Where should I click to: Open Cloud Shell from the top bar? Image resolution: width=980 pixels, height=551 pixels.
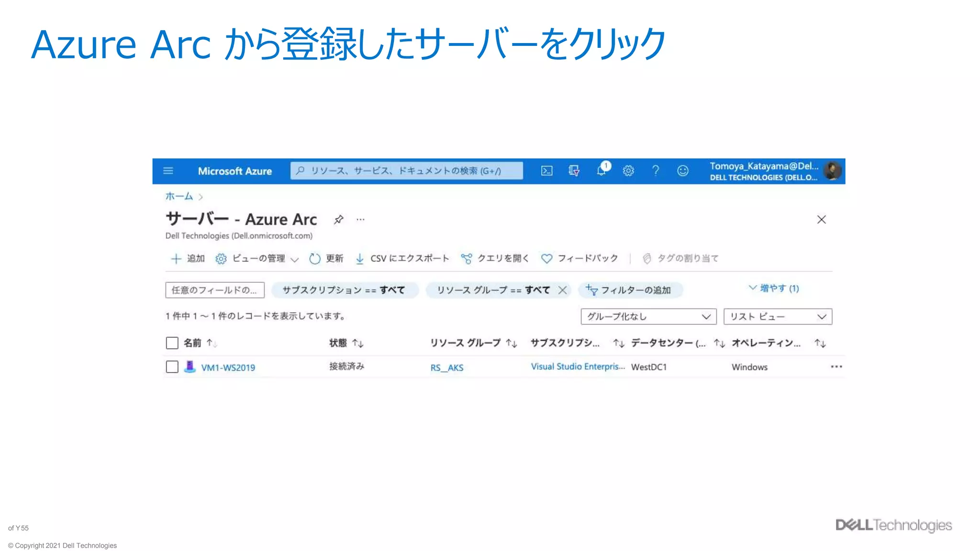[546, 171]
